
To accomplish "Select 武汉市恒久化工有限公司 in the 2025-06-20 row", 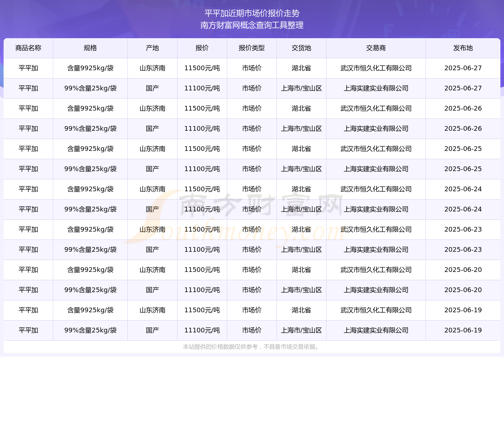I will point(376,270).
